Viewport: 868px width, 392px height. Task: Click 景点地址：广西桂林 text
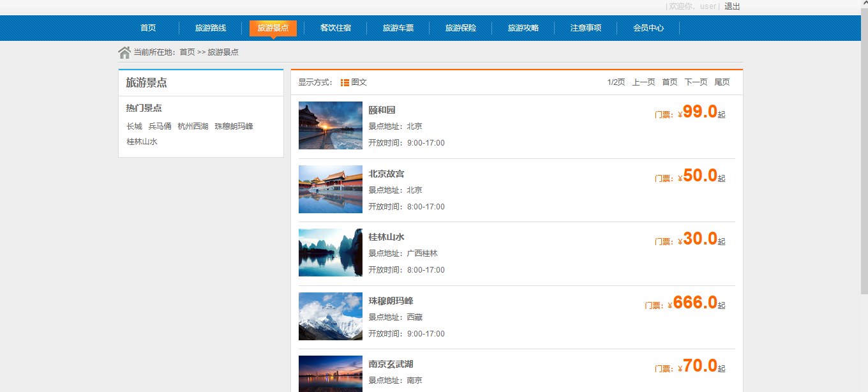(403, 253)
